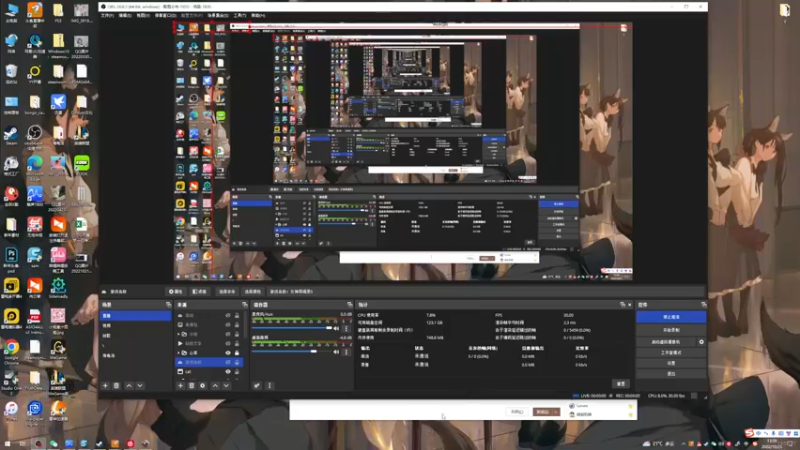Click the Windows Start button on the taskbar
This screenshot has height=450, width=800.
[7, 443]
